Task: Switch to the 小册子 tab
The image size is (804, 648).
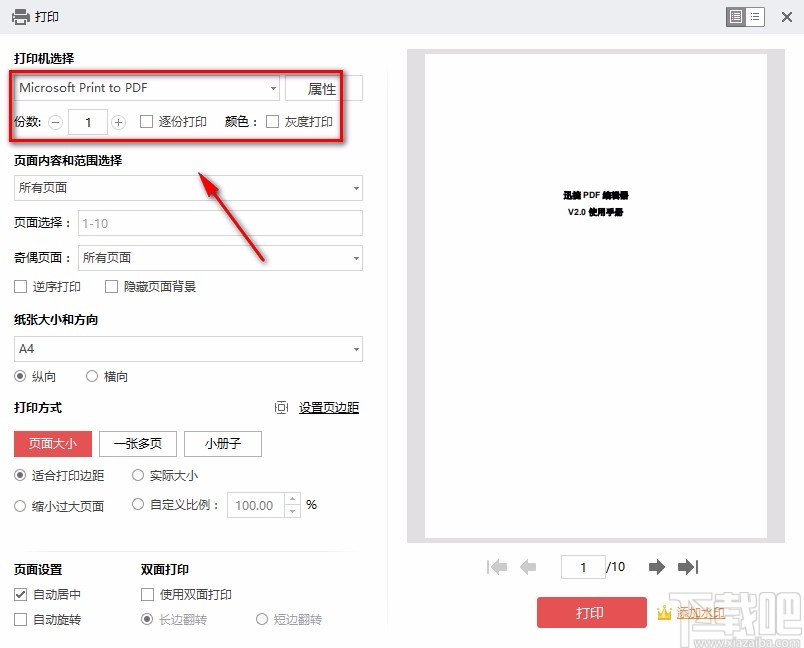Action: click(222, 443)
